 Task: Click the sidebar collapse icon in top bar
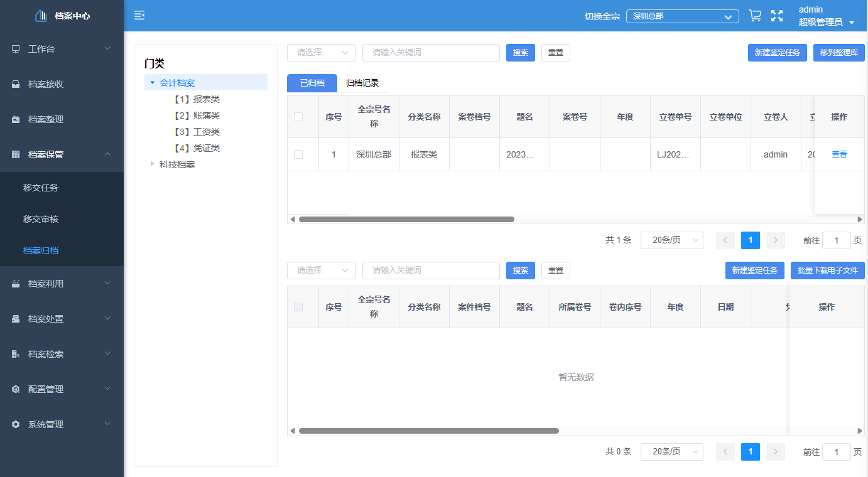tap(139, 14)
